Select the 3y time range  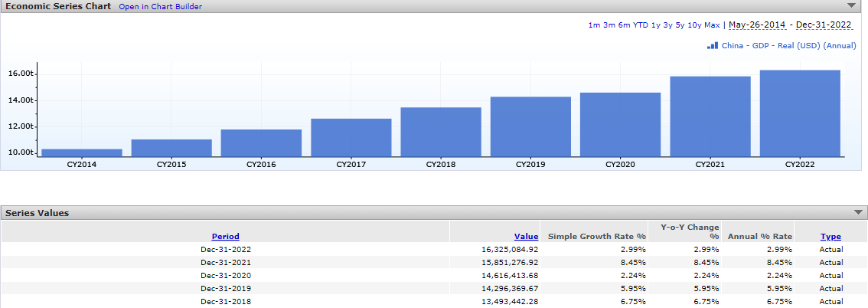[667, 25]
